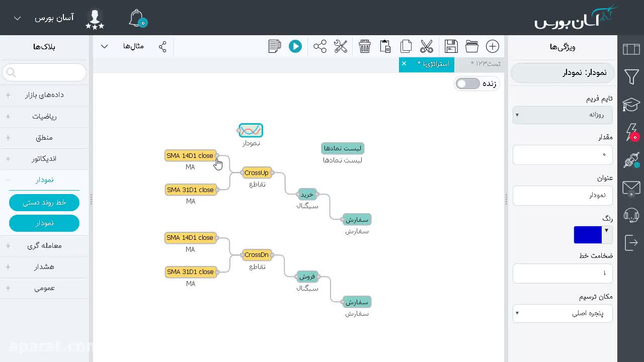
Task: Click the trash delete icon in toolbar
Action: pyautogui.click(x=365, y=46)
